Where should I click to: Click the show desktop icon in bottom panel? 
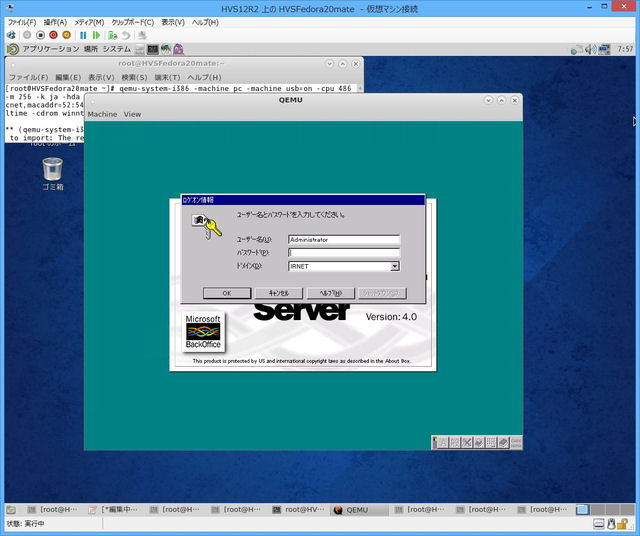coord(11,509)
